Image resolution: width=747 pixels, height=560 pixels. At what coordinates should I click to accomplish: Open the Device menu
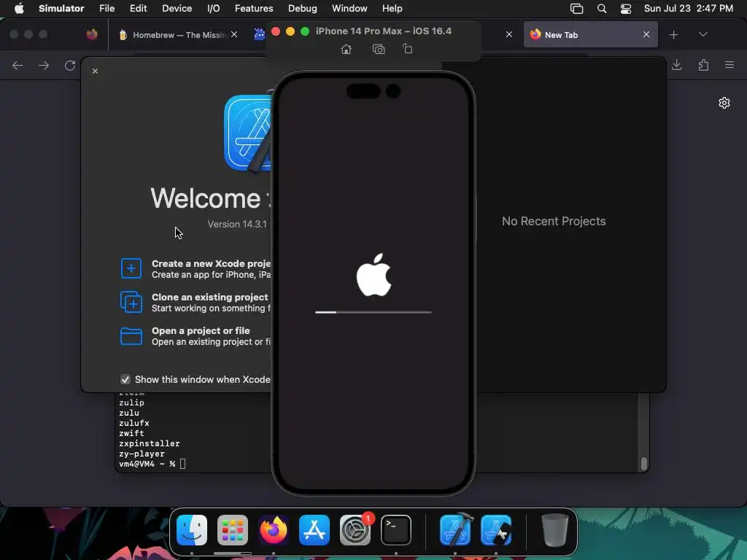pos(177,9)
